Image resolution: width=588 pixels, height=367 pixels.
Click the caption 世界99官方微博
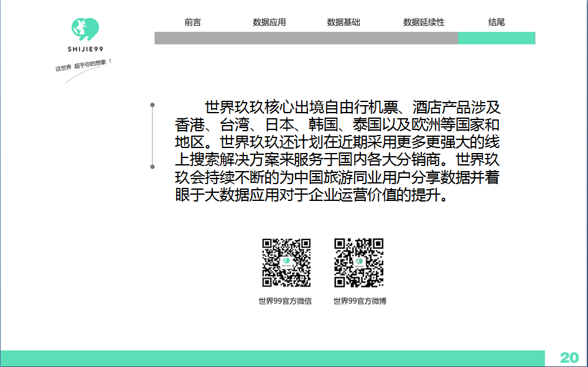click(360, 301)
